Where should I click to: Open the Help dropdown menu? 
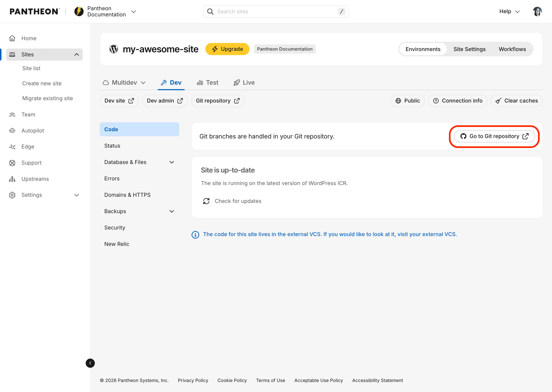(509, 11)
